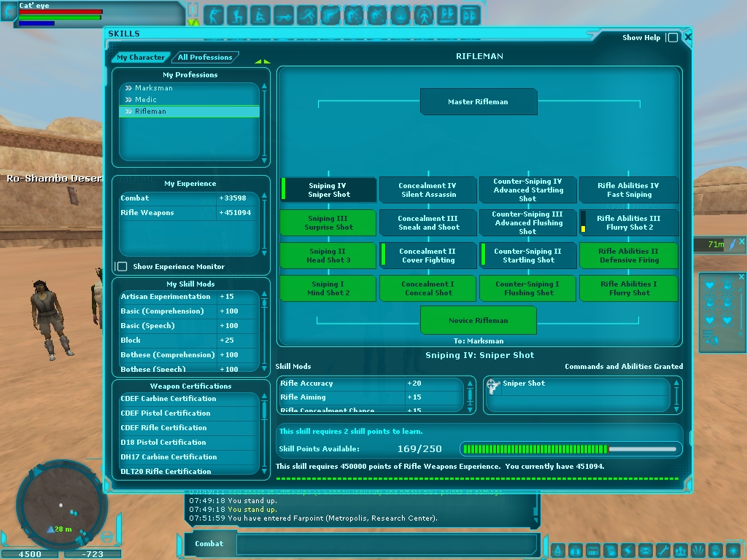Select the Master Rifleman skill box
The width and height of the screenshot is (747, 560).
(478, 102)
